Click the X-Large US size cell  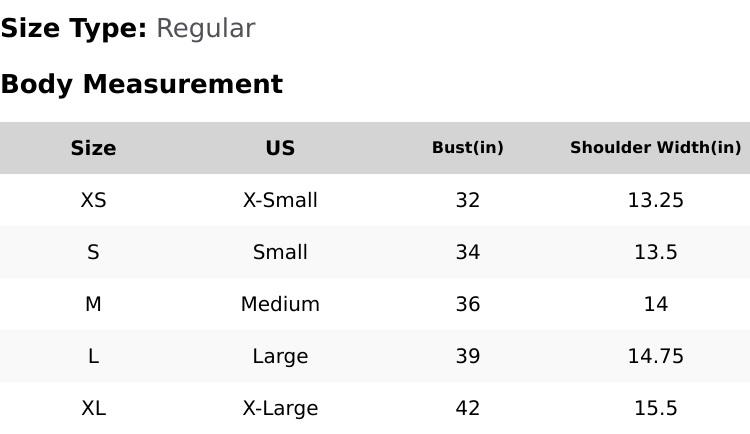tap(280, 408)
